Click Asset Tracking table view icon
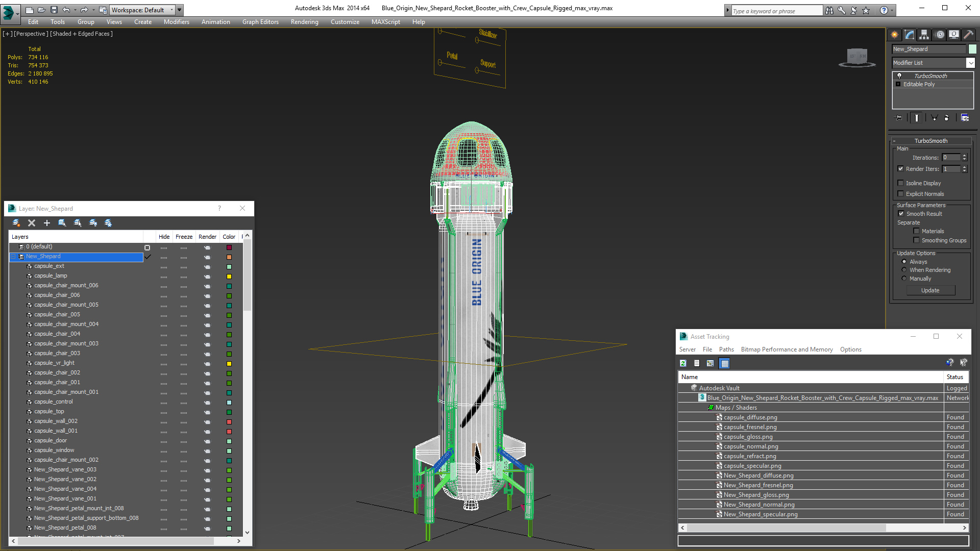Screen dimensions: 980x551 pos(724,363)
